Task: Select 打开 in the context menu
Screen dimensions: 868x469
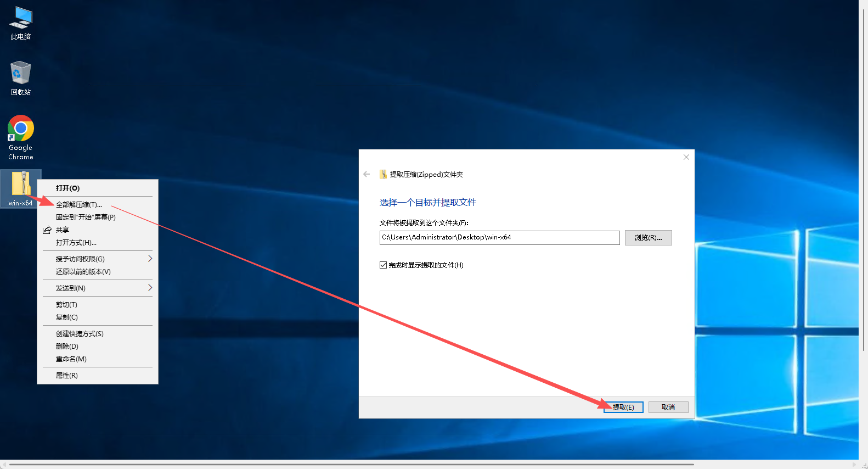Action: tap(67, 188)
